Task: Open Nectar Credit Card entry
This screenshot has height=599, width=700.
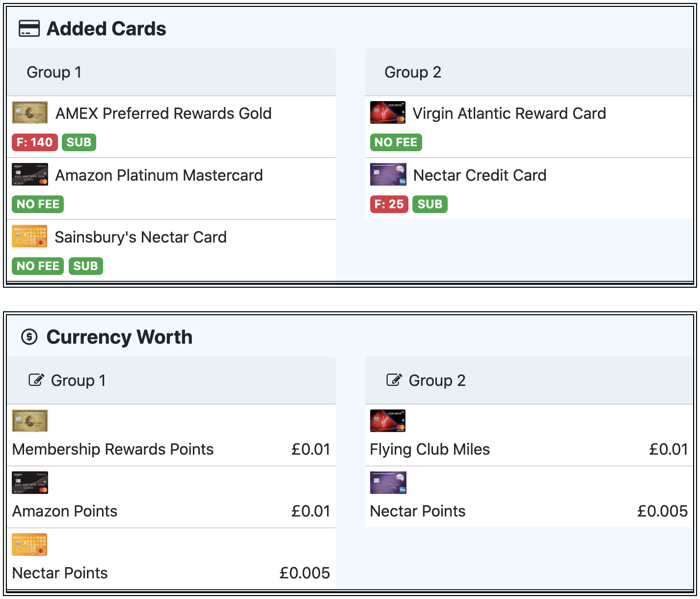Action: coord(529,189)
